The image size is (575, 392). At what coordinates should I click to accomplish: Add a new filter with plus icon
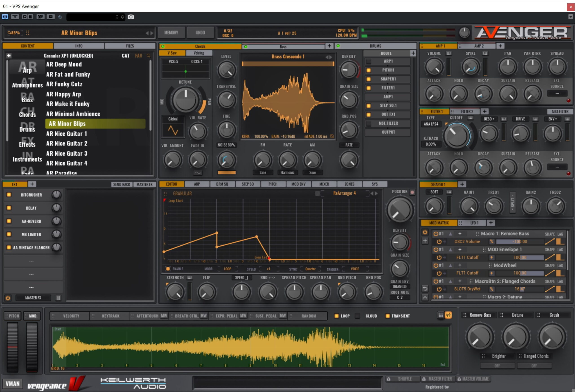(x=484, y=112)
